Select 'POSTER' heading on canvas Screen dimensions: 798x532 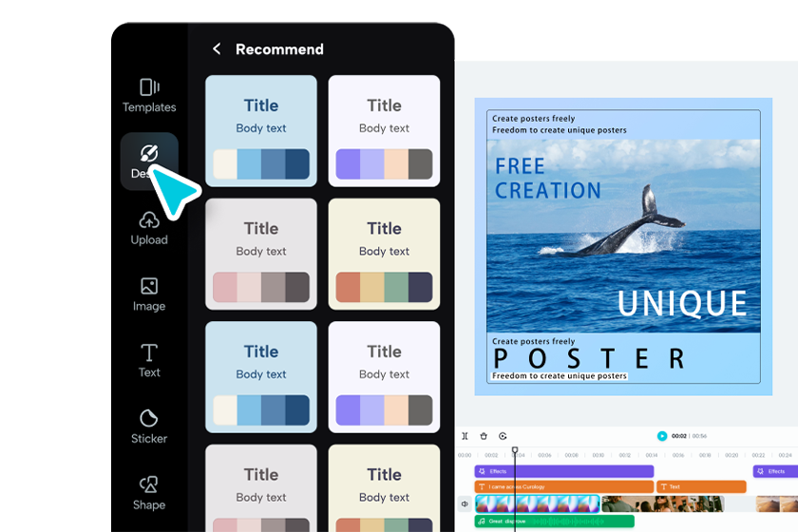pyautogui.click(x=589, y=358)
